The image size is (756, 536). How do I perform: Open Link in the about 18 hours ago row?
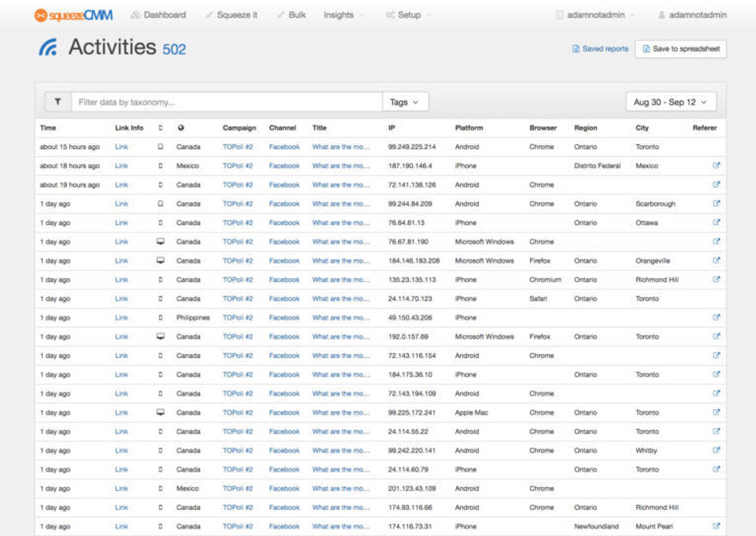pyautogui.click(x=121, y=166)
